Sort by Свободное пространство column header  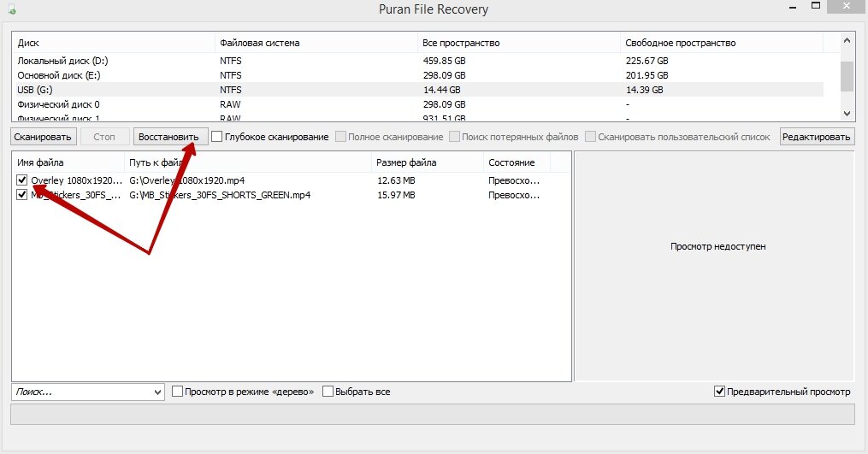click(721, 43)
